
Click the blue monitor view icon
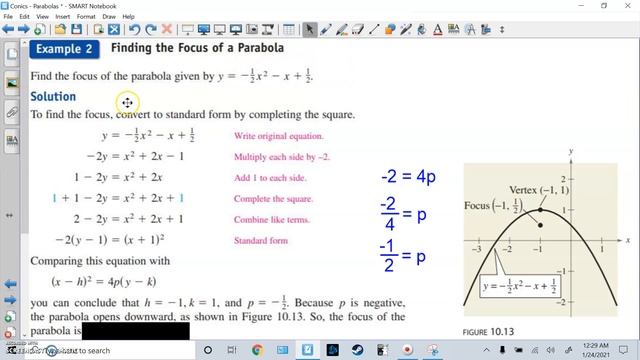(203, 29)
